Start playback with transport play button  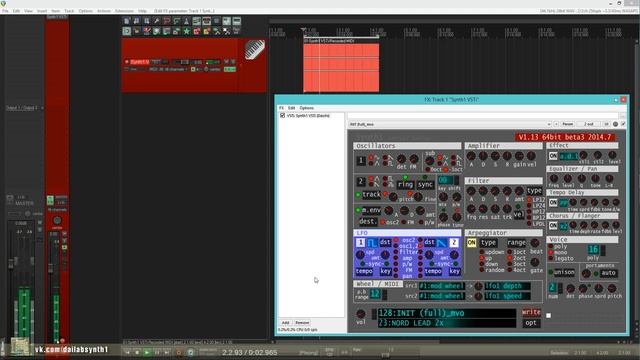pos(147,352)
